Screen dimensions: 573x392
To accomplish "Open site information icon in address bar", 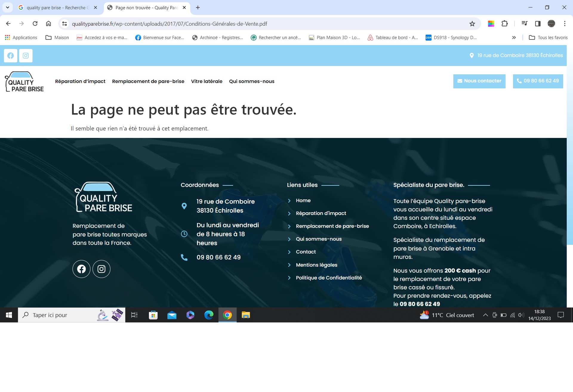I will [64, 24].
